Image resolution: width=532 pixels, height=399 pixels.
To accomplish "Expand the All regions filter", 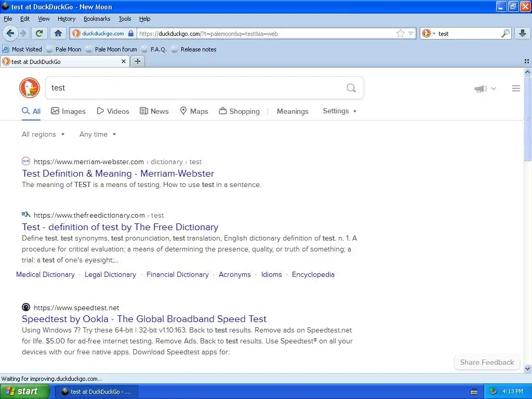I will point(43,135).
